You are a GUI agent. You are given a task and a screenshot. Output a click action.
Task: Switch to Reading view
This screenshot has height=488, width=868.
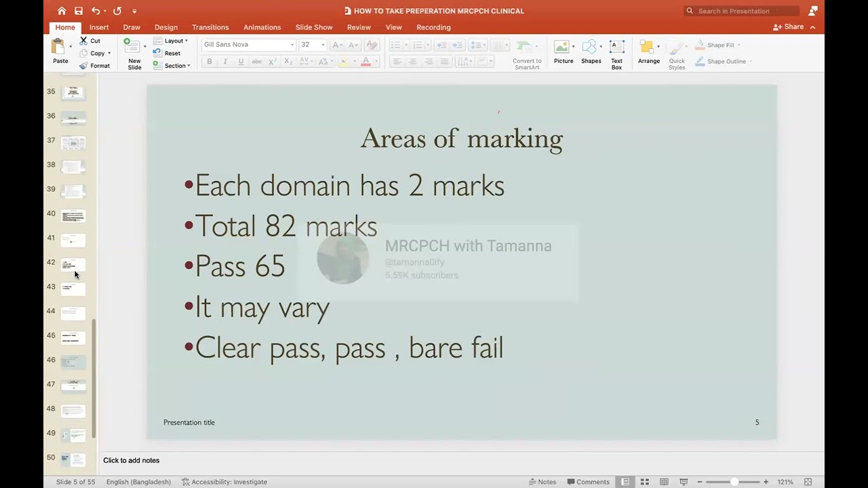[664, 482]
